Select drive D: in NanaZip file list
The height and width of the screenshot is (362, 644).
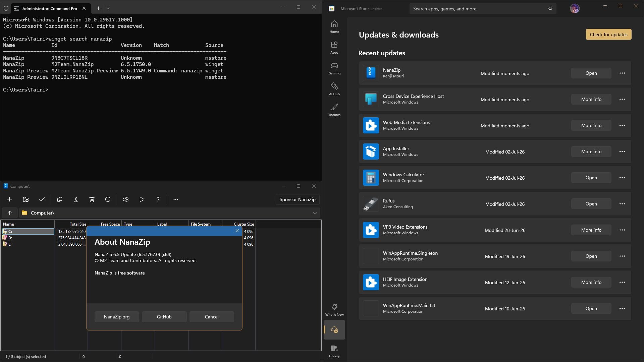point(28,238)
